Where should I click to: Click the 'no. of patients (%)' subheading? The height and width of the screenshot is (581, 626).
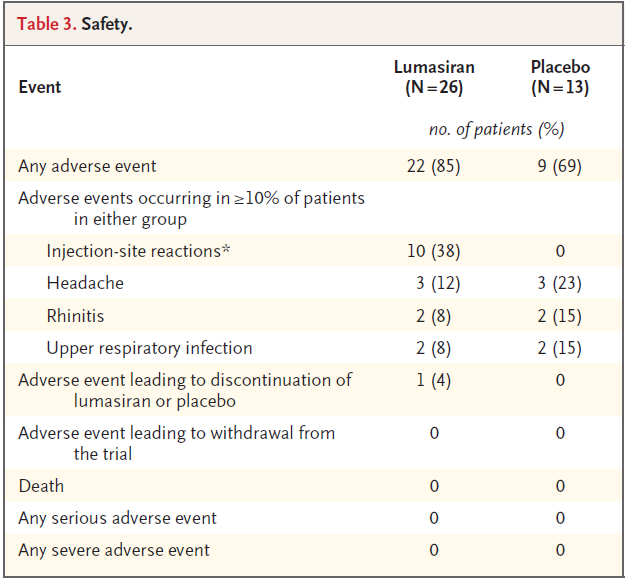496,129
